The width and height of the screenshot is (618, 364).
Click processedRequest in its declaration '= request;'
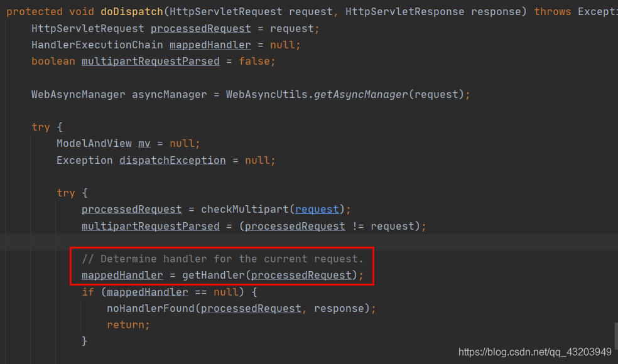[x=200, y=29]
